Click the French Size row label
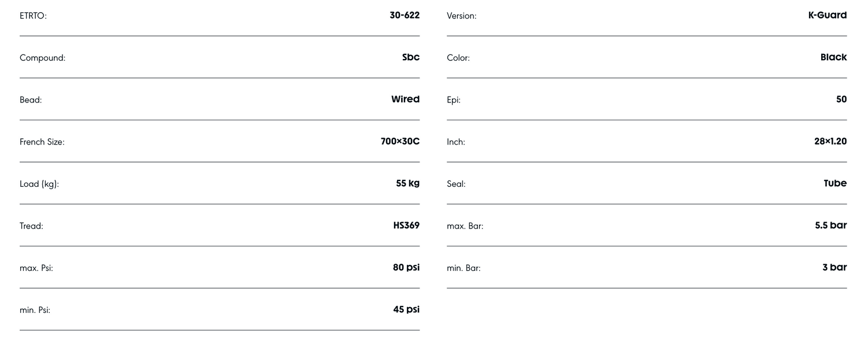This screenshot has height=339, width=868. point(42,142)
